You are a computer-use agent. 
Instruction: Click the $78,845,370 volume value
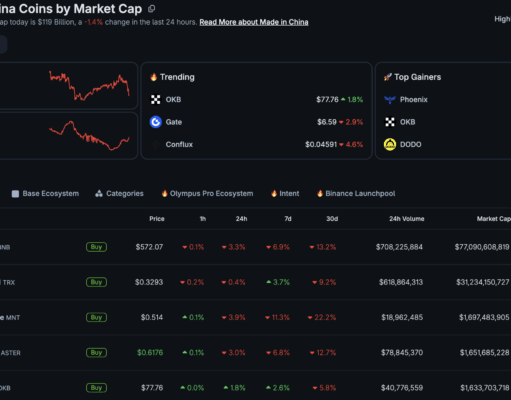[x=402, y=352]
